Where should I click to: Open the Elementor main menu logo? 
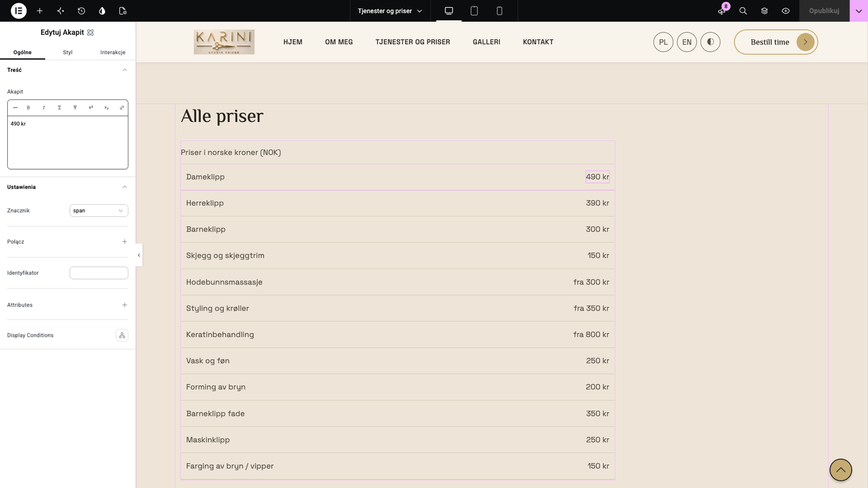point(19,11)
